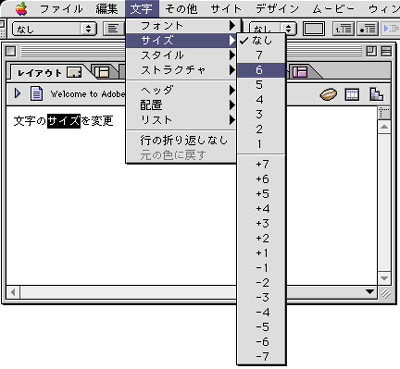Click the page document icon

coord(37,94)
